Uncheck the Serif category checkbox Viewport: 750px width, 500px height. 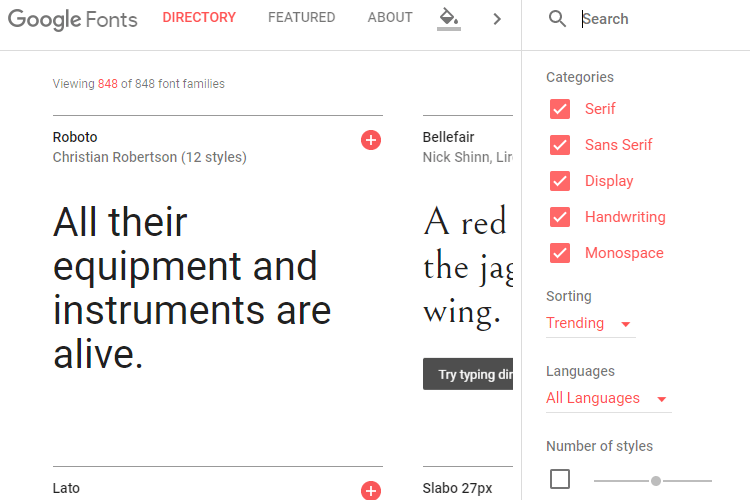pos(560,109)
